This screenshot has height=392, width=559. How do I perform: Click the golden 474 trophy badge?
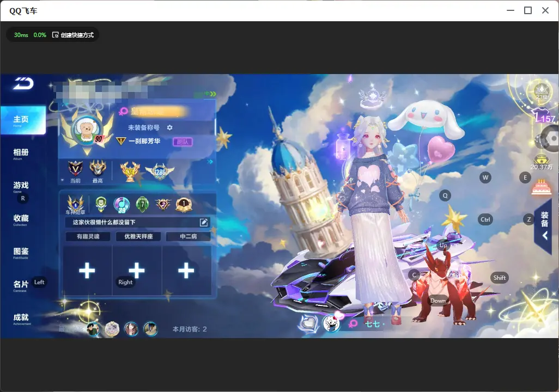click(130, 171)
